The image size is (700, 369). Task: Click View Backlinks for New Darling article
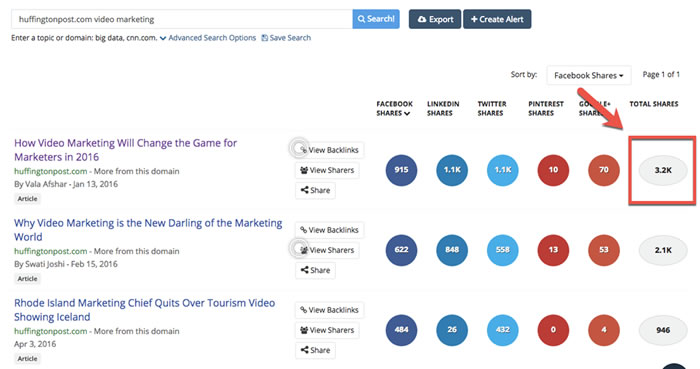tap(329, 230)
